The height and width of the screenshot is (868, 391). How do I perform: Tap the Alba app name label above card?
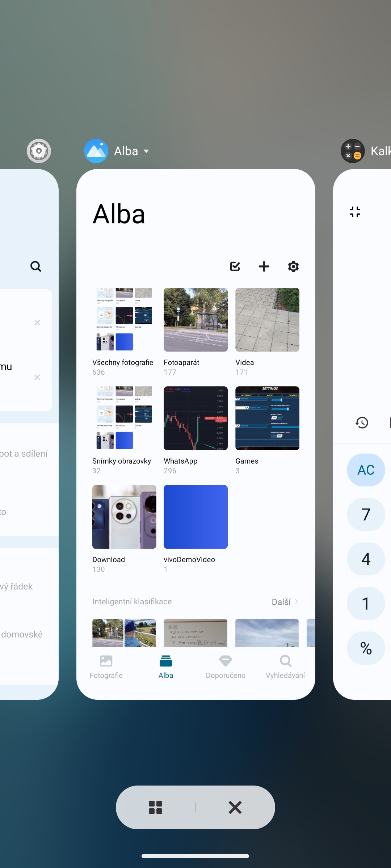point(126,151)
